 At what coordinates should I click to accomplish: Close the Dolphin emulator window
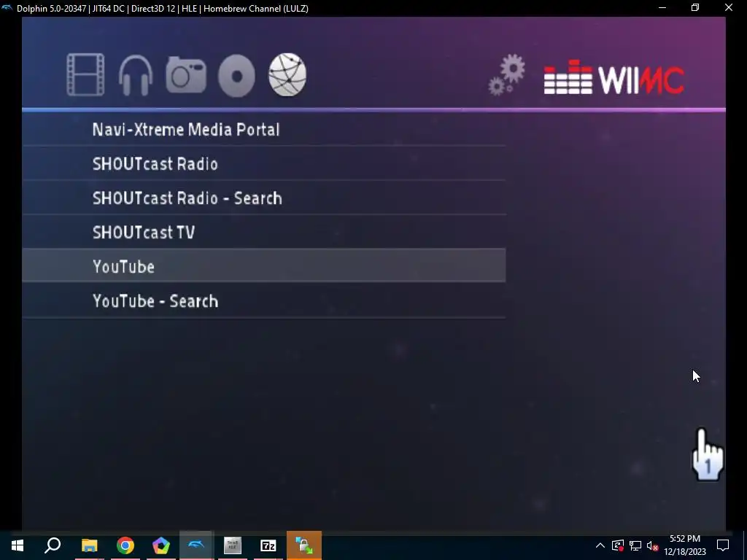729,7
